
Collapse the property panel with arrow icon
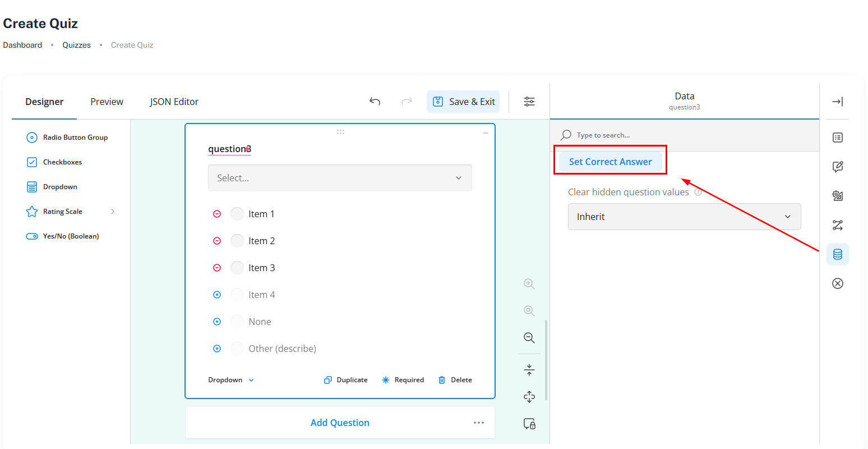837,102
